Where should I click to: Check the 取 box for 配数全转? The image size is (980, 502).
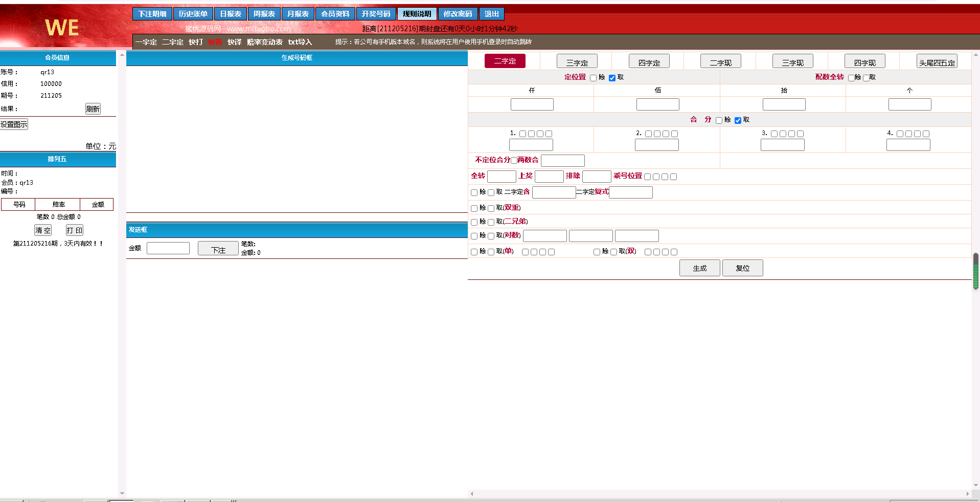[866, 78]
